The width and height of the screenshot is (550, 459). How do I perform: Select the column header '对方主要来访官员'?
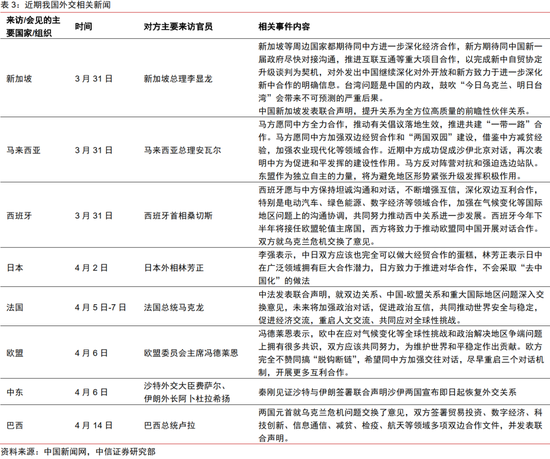pos(178,27)
